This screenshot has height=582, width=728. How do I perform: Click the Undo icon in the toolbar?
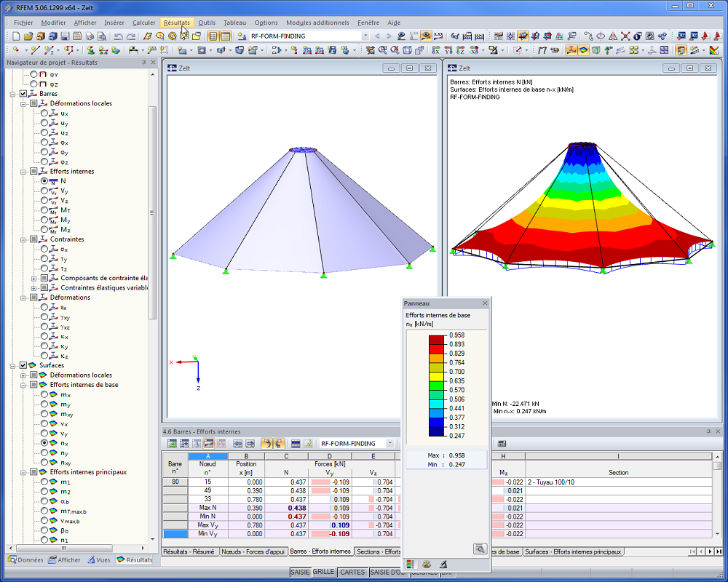tap(118, 36)
